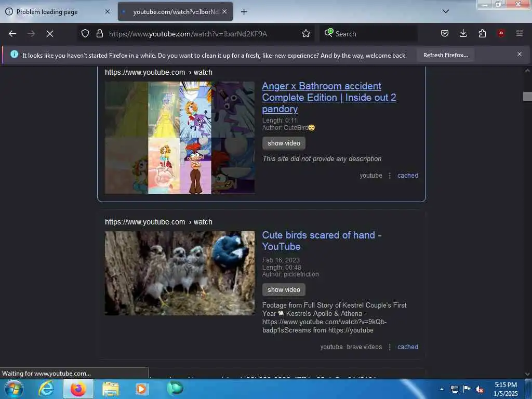Image resolution: width=532 pixels, height=399 pixels.
Task: Open the Save to Pocket icon
Action: (445, 33)
